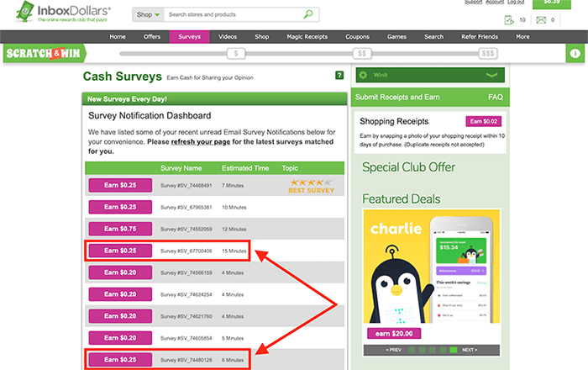This screenshot has width=588, height=370.
Task: Click the search magnifying glass icon
Action: tap(309, 14)
